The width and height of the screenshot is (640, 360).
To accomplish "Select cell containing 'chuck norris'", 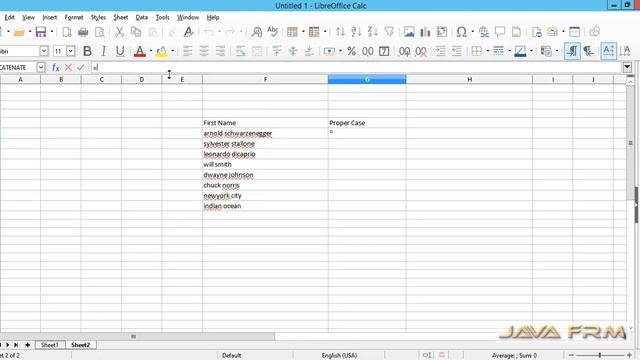I will [x=265, y=185].
